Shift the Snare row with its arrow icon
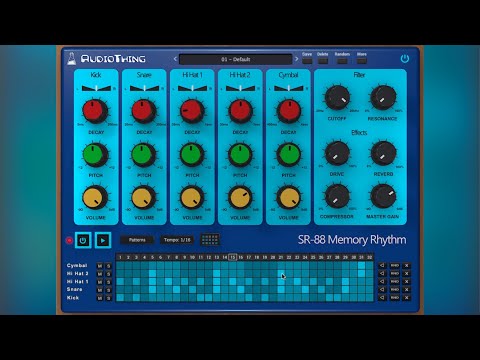Screen dimensions: 480x360 382,289
